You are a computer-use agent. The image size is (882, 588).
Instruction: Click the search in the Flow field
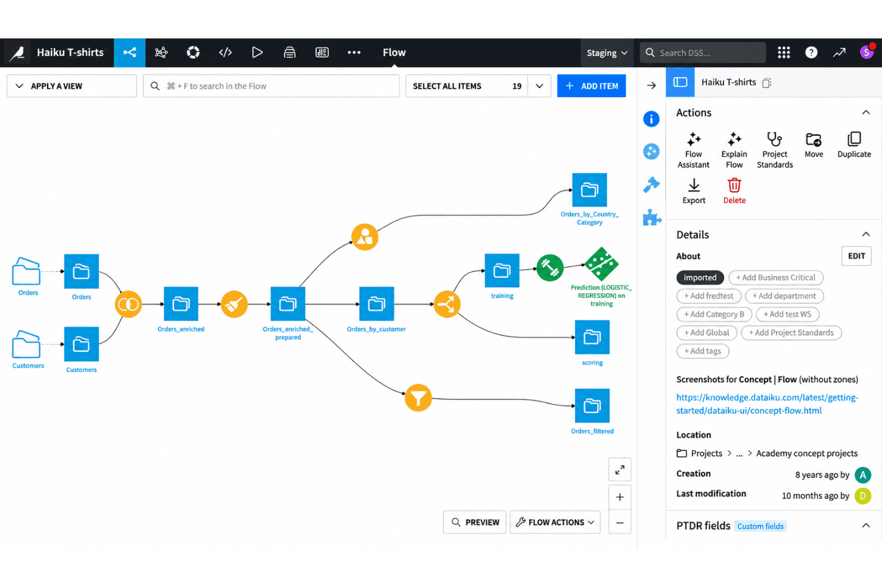pos(271,86)
